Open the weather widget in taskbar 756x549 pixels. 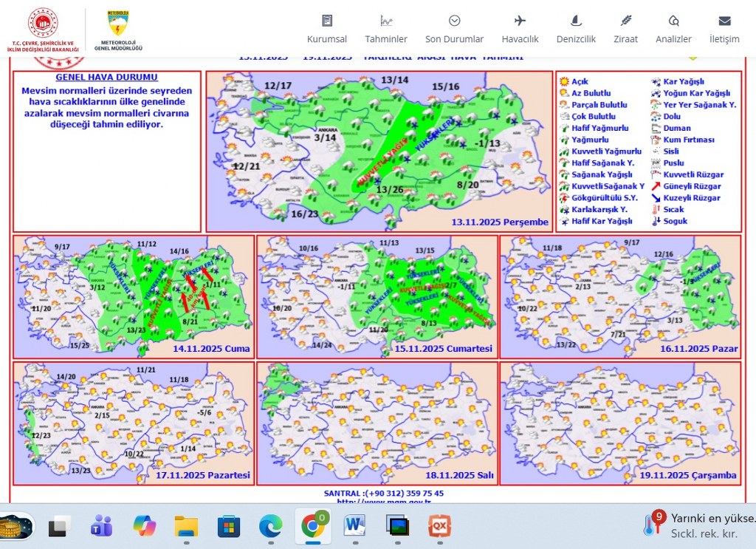[x=698, y=525]
